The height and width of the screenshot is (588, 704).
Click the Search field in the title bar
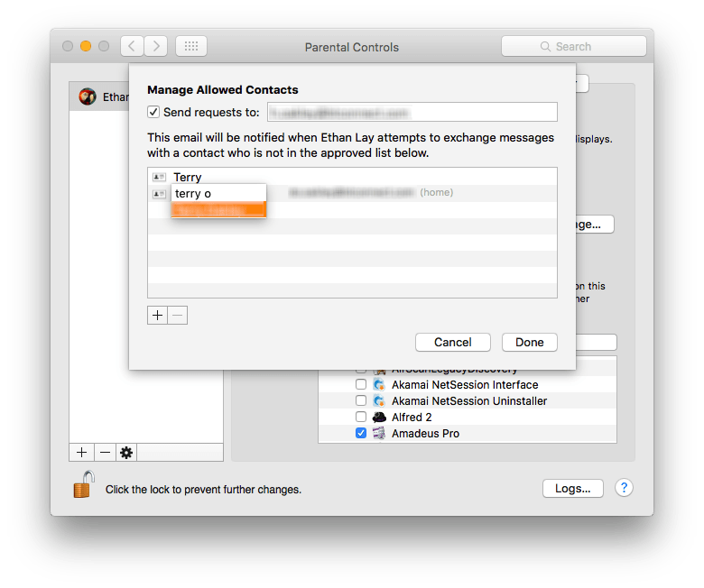[x=573, y=46]
